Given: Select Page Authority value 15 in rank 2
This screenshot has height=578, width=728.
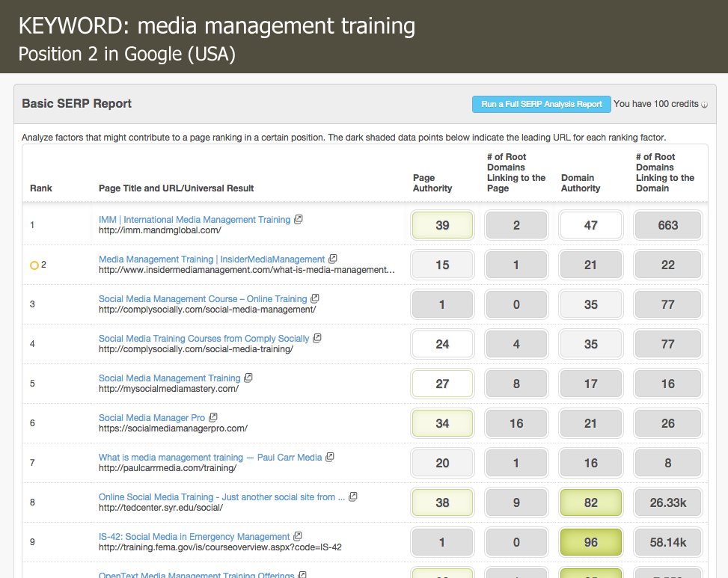Looking at the screenshot, I should [442, 265].
